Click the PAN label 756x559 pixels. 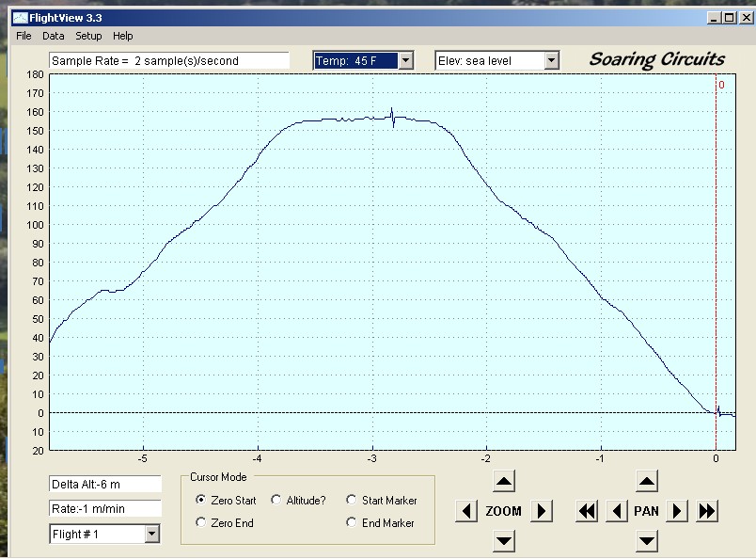point(646,511)
